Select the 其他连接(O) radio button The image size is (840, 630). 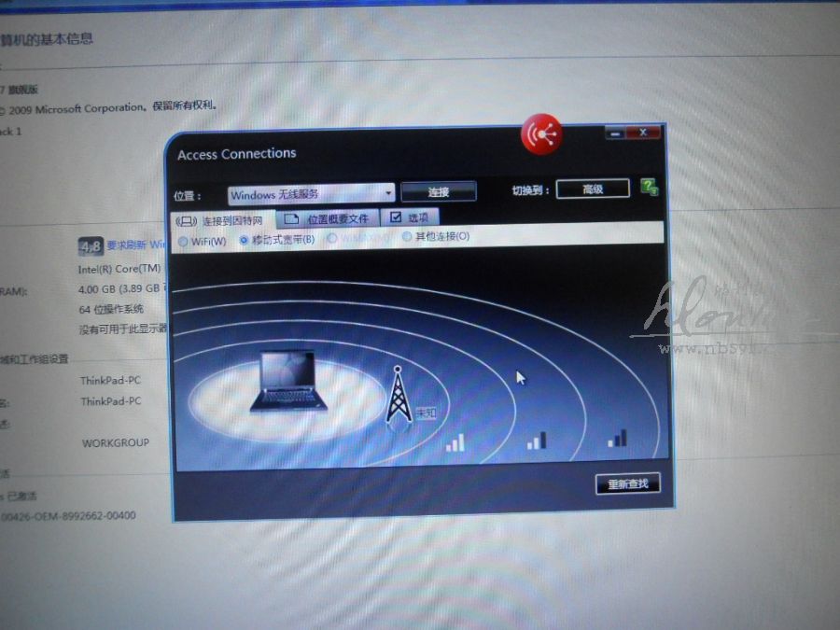click(407, 237)
